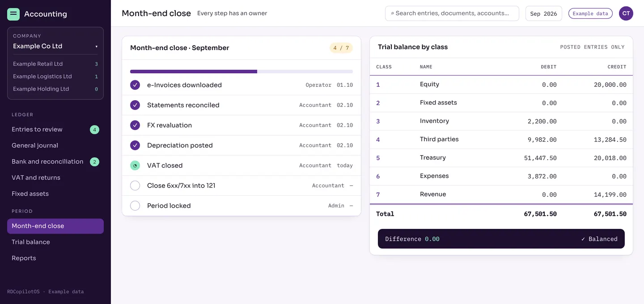The image size is (644, 304).
Task: Click the Treasury debit value 51,447.50
Action: point(540,158)
